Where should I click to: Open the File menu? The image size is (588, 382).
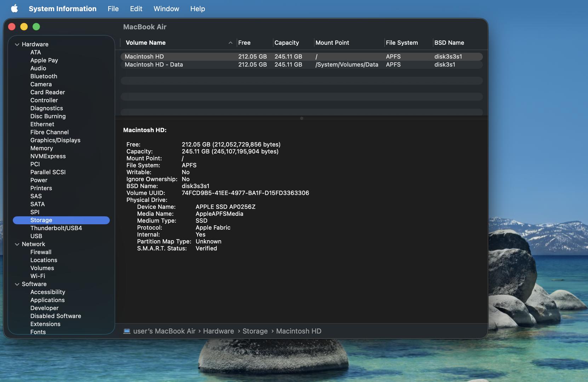point(113,8)
